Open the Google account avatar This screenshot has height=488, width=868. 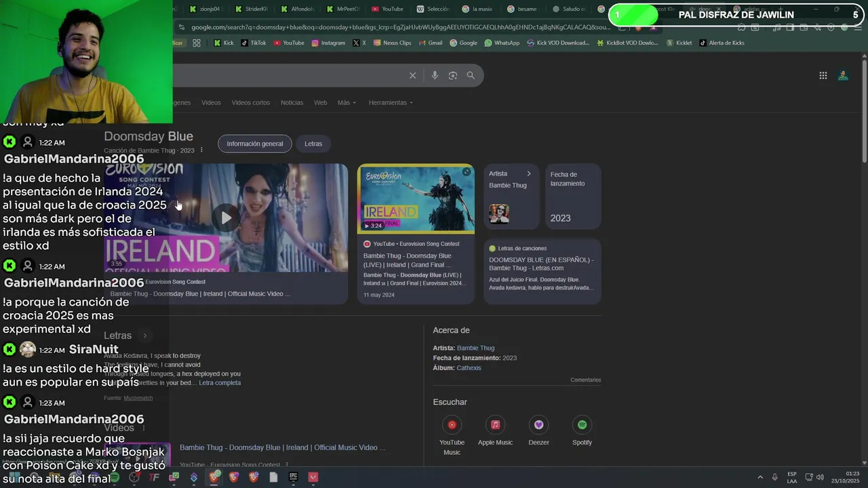843,75
